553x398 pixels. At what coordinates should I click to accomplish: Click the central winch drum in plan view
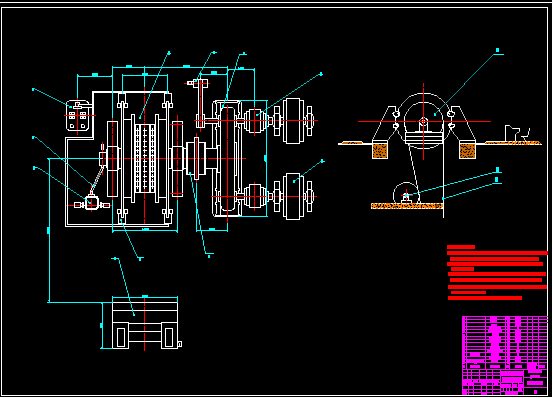click(145, 159)
